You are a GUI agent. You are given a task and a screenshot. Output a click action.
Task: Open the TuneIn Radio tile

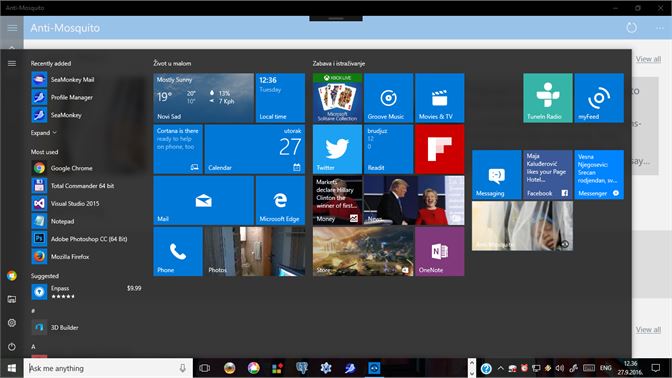point(548,98)
